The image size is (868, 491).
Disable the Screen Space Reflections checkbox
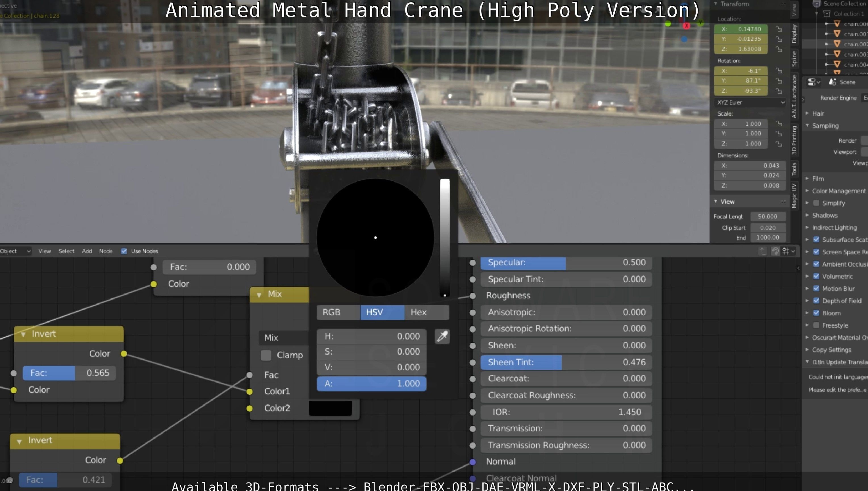(816, 251)
